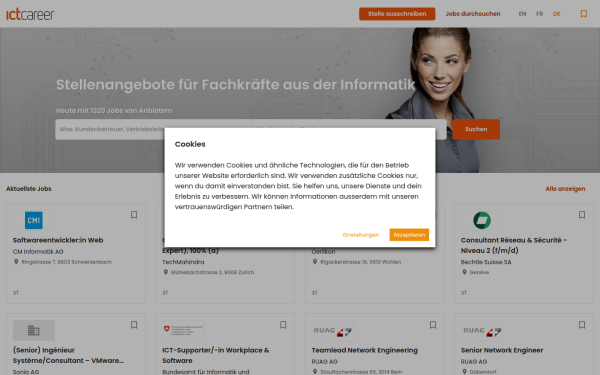
Task: Click location pin icon beside Schwerzenbach address
Action: 16,262
